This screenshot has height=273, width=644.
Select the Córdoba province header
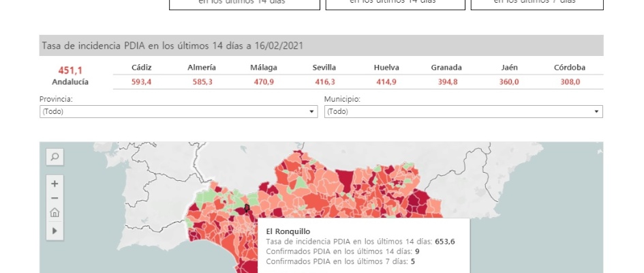point(570,68)
